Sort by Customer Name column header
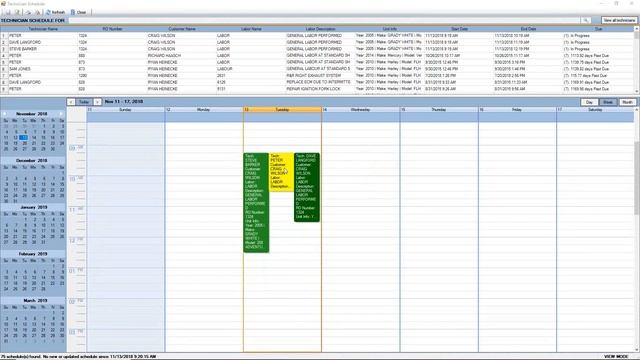Image resolution: width=640 pixels, height=360 pixels. click(182, 29)
